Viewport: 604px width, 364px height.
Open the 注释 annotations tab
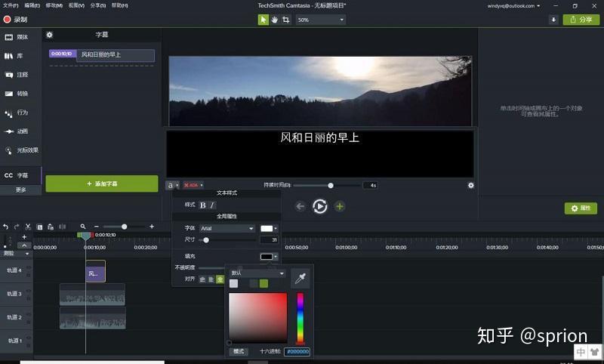(x=17, y=75)
